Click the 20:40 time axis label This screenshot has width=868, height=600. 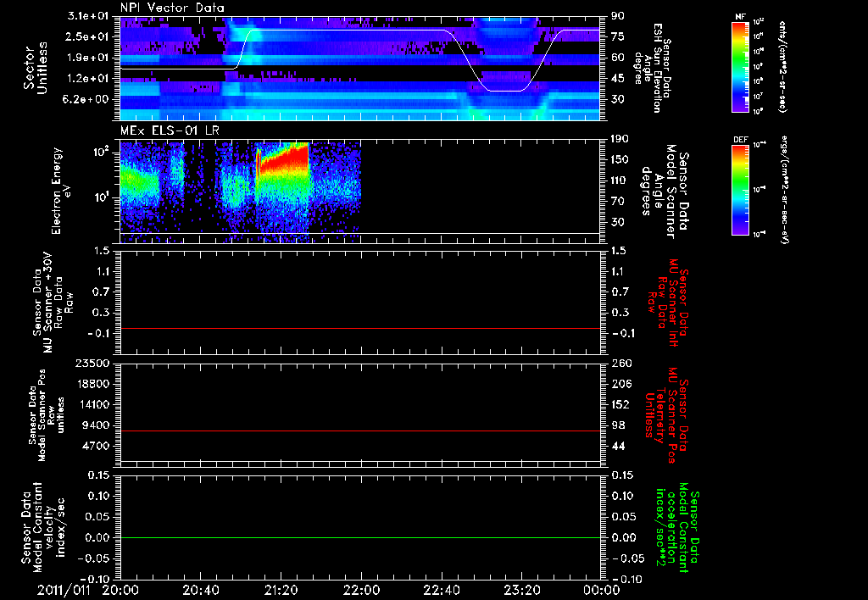point(200,590)
